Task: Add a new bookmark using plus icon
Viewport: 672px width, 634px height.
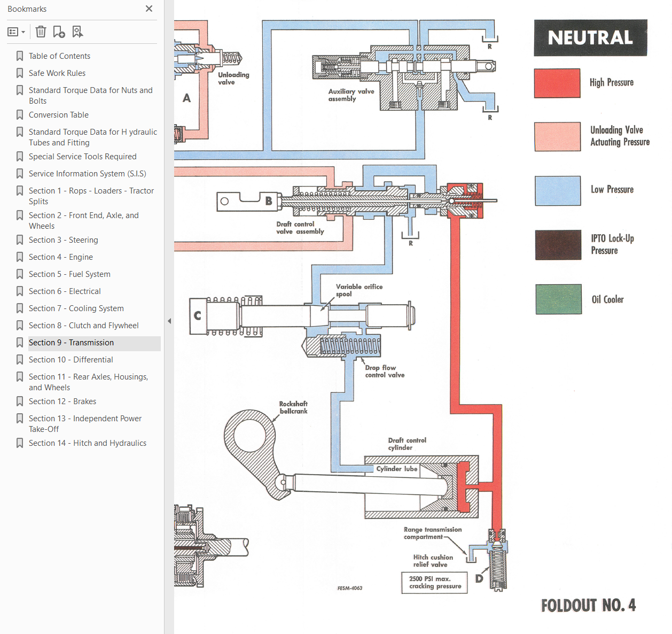Action: point(59,32)
